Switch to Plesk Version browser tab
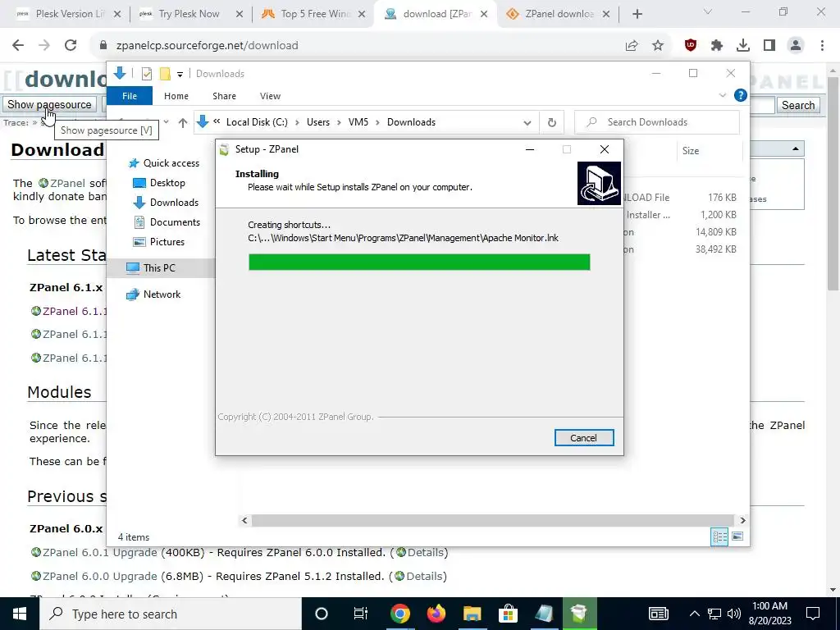Image resolution: width=840 pixels, height=630 pixels. coord(69,14)
